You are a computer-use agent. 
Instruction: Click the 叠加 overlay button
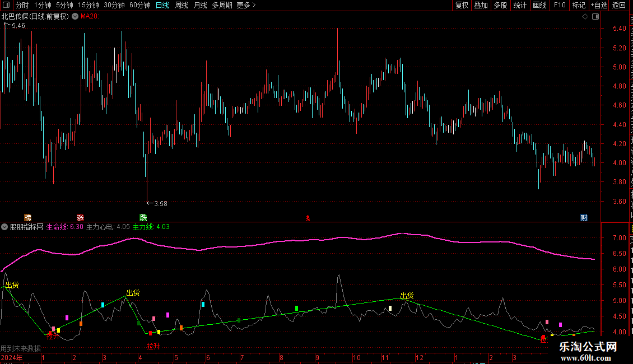(x=481, y=5)
